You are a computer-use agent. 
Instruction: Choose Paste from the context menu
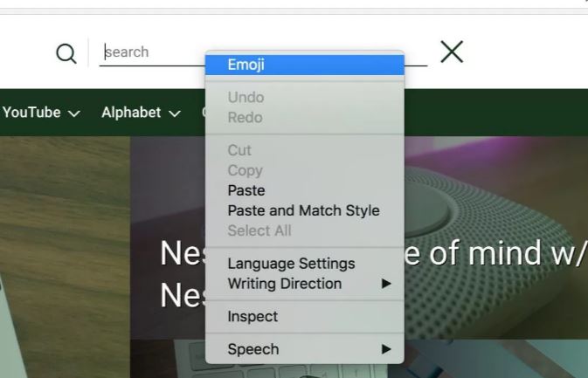tap(246, 190)
